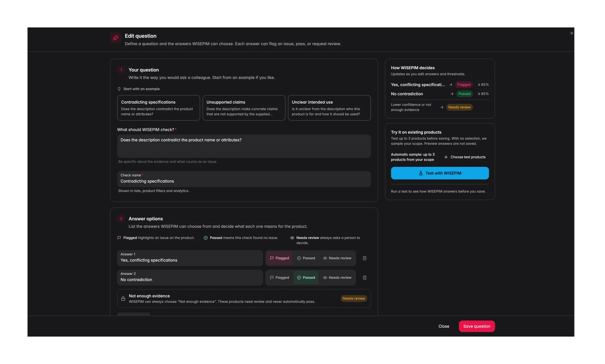Image resolution: width=605 pixels, height=364 pixels.
Task: Set Answer 2 outcome to Needs review
Action: click(337, 277)
